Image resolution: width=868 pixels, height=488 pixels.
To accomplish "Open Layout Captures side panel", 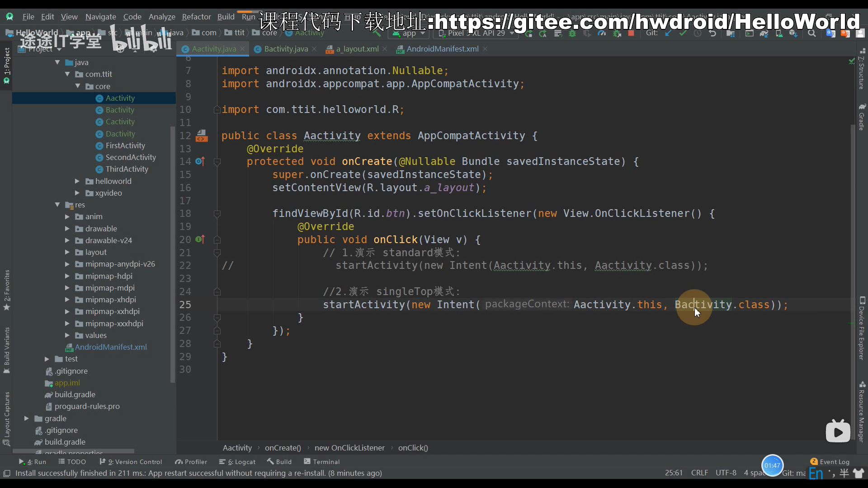I will (x=6, y=418).
